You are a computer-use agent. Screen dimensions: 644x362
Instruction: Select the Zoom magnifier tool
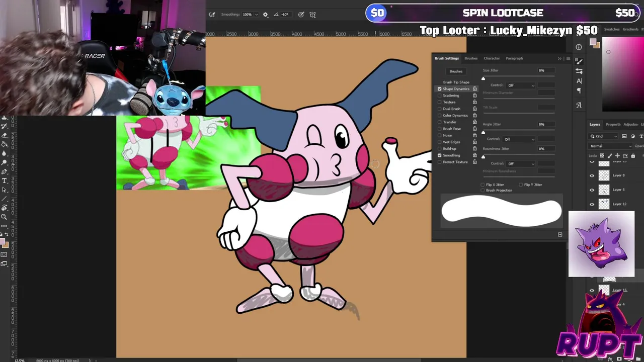(5, 217)
